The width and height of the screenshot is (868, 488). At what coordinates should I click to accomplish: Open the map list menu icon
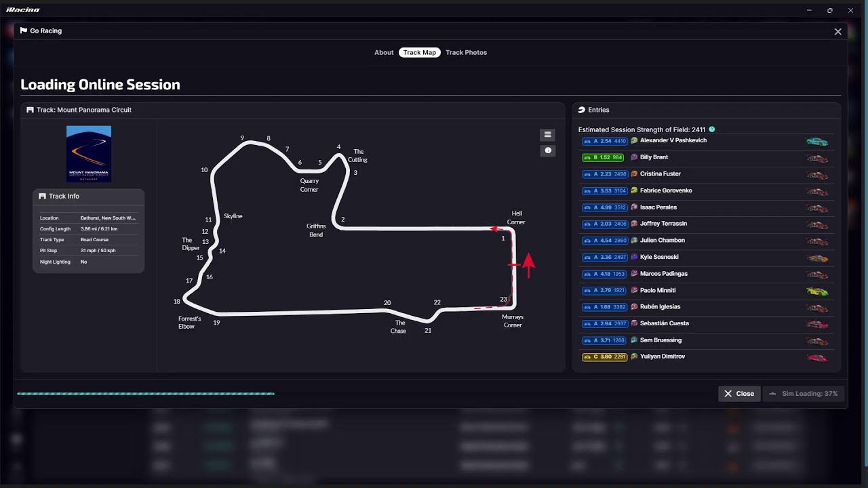[x=548, y=134]
